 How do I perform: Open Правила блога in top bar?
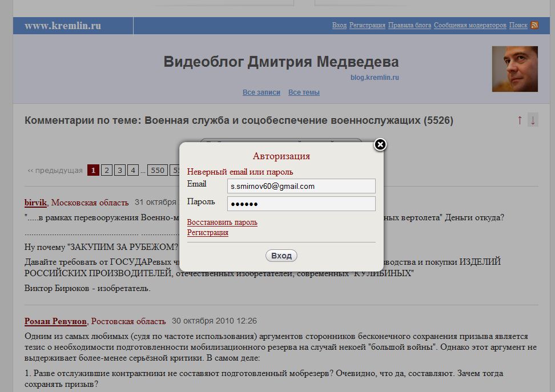coord(409,25)
